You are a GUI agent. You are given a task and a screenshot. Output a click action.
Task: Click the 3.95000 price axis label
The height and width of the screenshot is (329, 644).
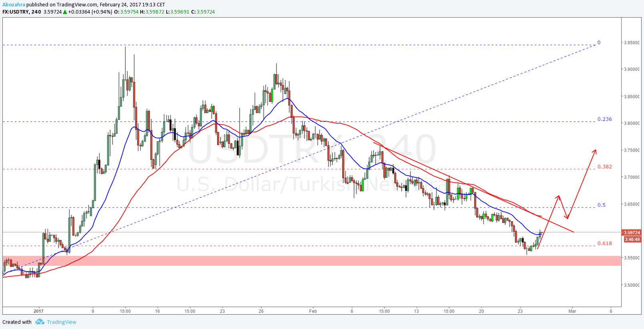(x=632, y=43)
